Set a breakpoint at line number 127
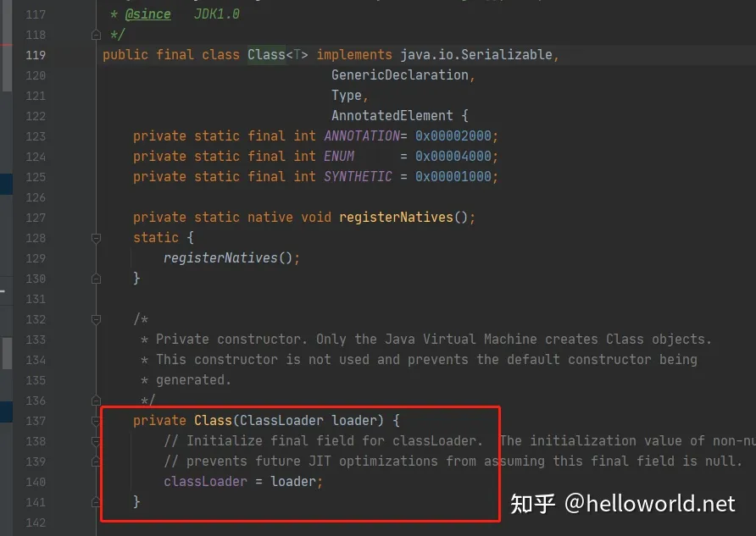756x536 pixels. [36, 218]
